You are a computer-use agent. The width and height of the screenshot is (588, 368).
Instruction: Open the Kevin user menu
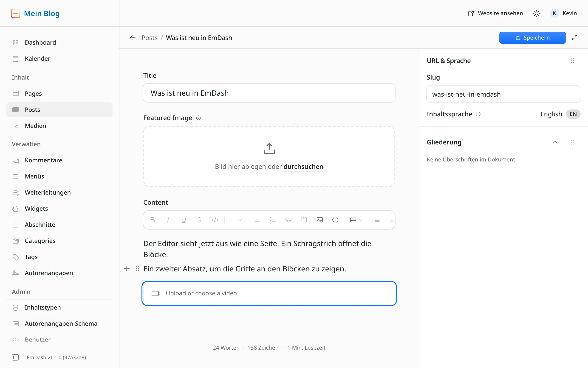(x=563, y=13)
